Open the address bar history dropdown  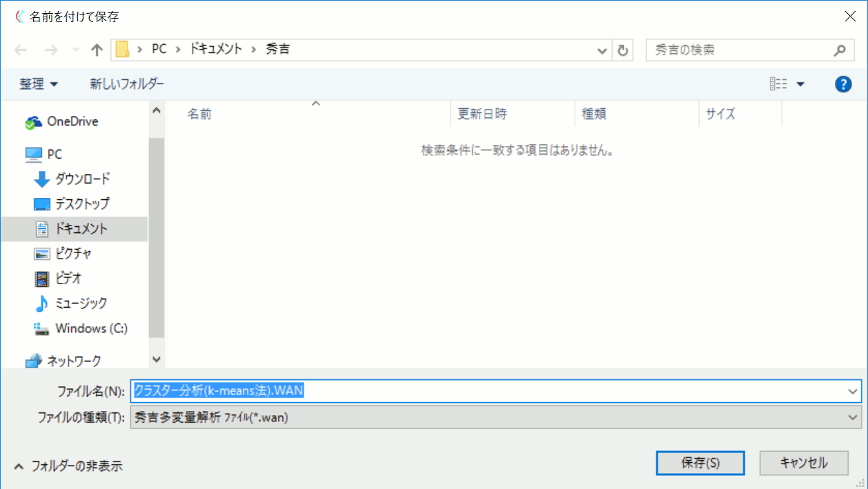click(602, 50)
